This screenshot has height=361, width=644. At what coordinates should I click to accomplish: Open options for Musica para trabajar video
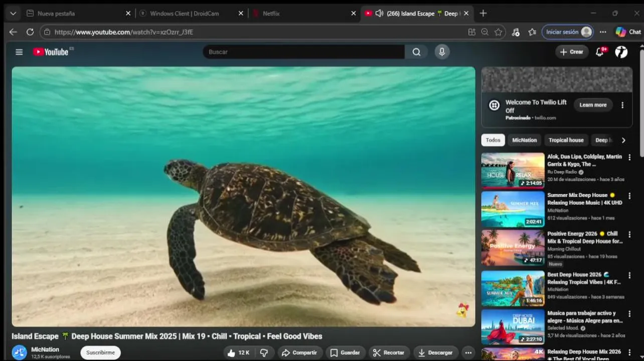629,314
